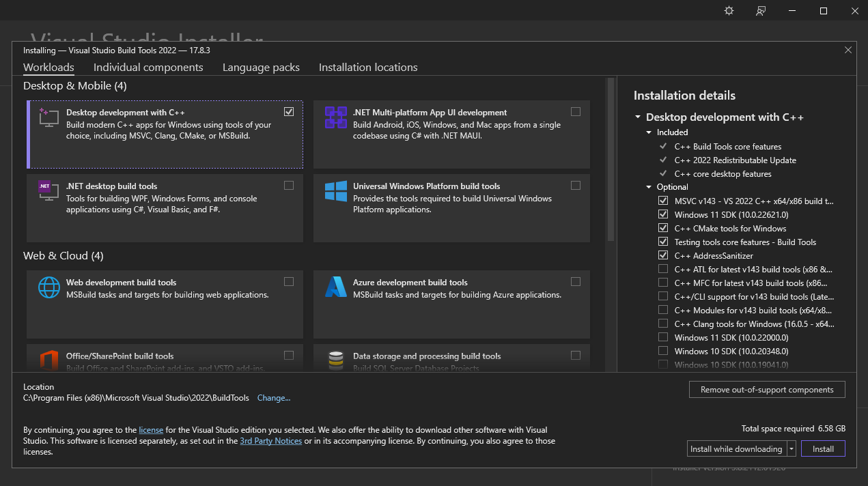Click the Universal Windows Platform build tools icon
The height and width of the screenshot is (486, 868).
[x=335, y=191]
